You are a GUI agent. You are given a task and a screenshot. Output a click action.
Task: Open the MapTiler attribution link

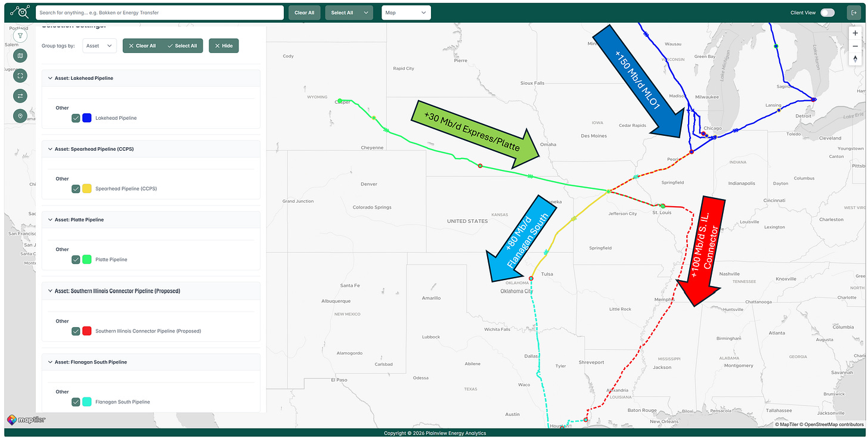click(786, 424)
